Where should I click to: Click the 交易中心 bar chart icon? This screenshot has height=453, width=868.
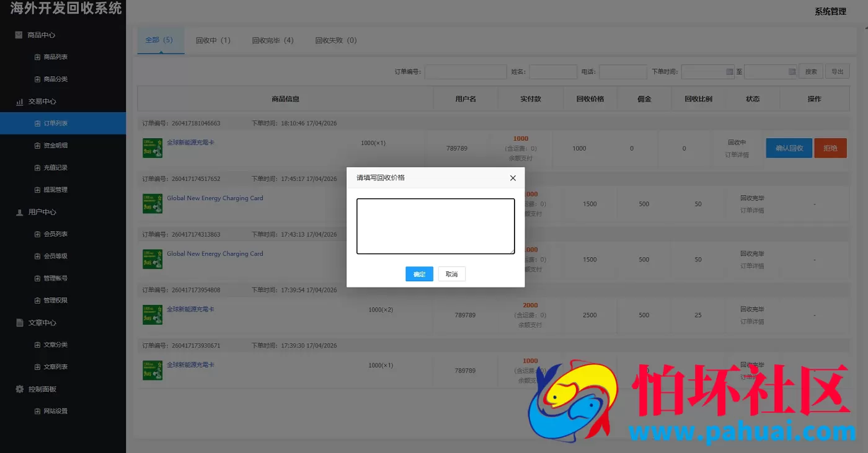click(x=19, y=101)
